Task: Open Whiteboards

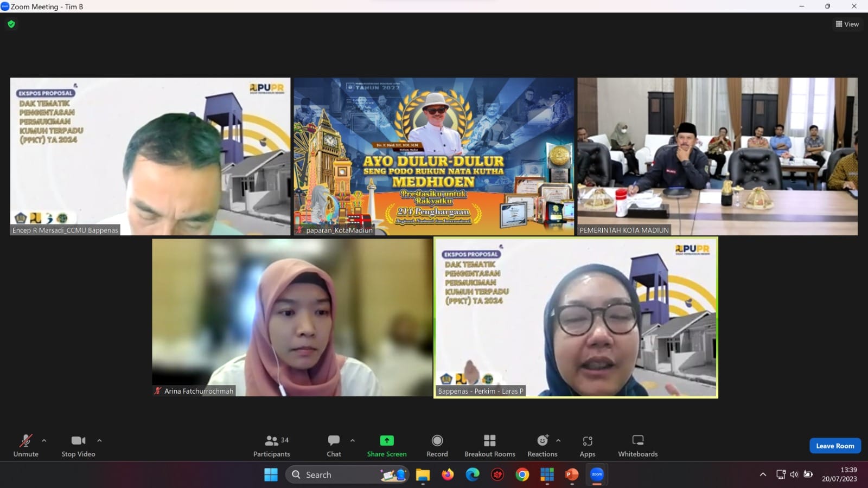Action: [x=637, y=445]
